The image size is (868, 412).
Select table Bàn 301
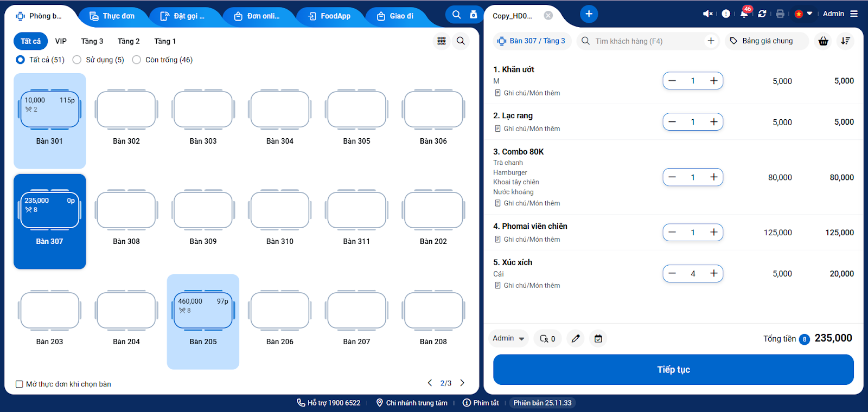49,120
